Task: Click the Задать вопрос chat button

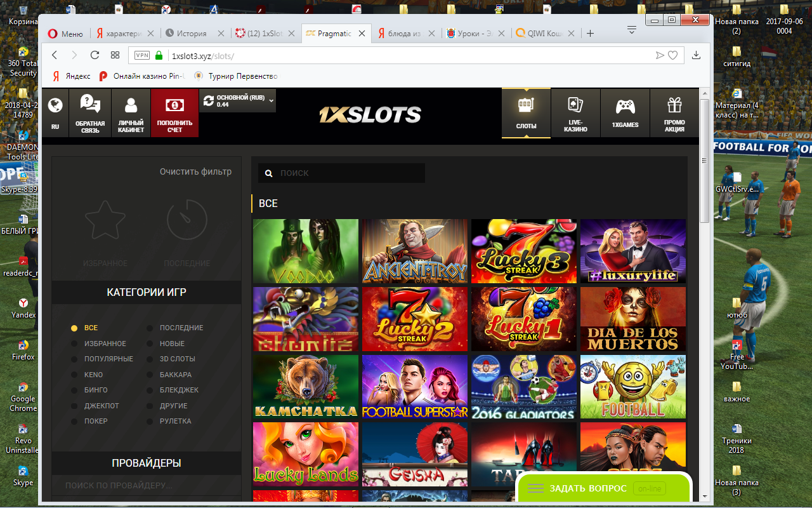Action: click(x=604, y=488)
